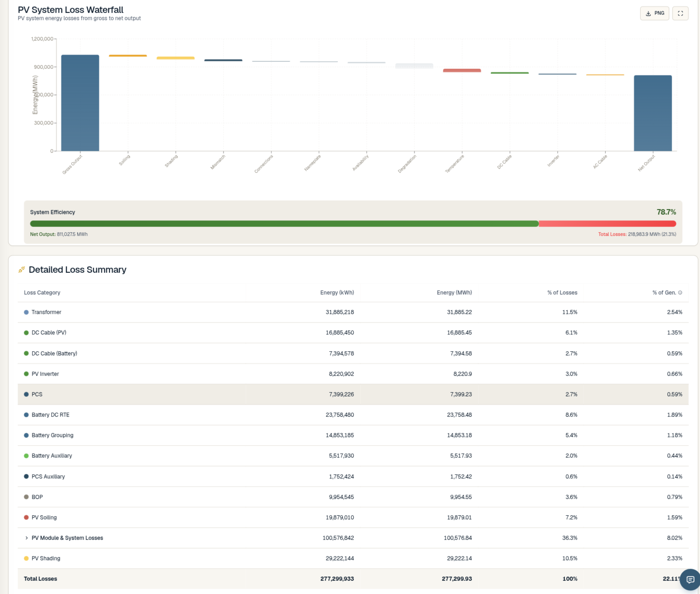This screenshot has height=594, width=700.
Task: Click the PV Soiling red color dot
Action: 26,517
